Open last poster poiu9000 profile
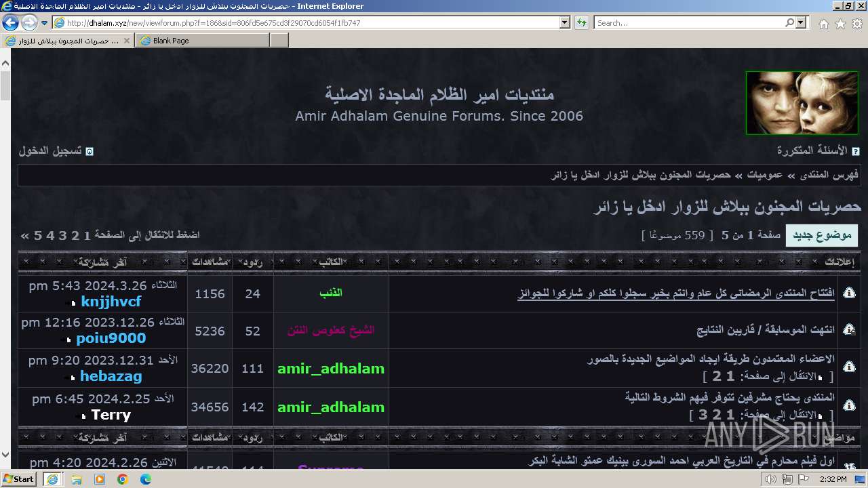 (111, 338)
